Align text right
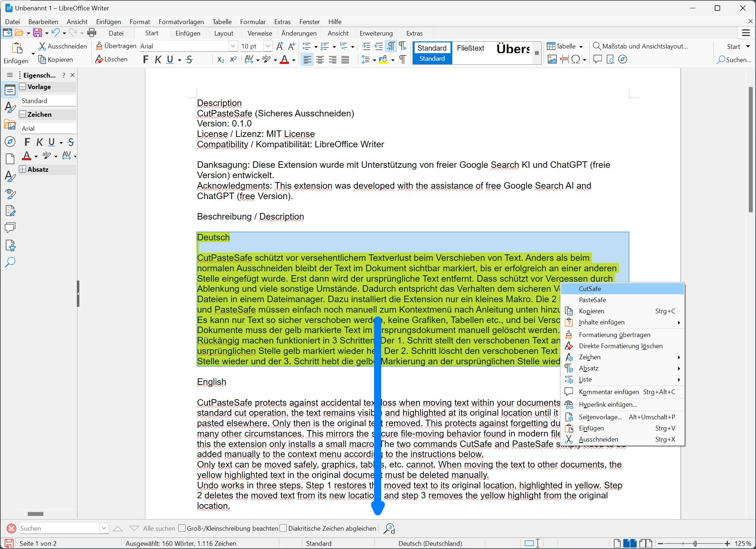The height and width of the screenshot is (549, 756). pyautogui.click(x=332, y=59)
